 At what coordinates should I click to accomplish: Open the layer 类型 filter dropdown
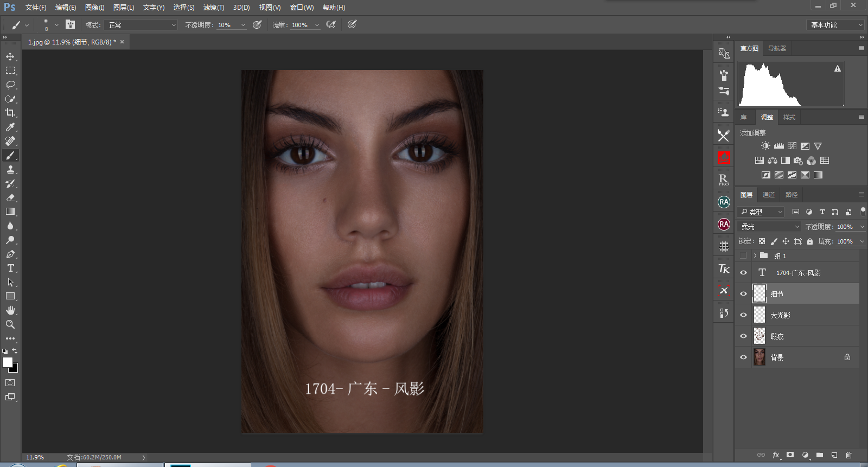761,212
